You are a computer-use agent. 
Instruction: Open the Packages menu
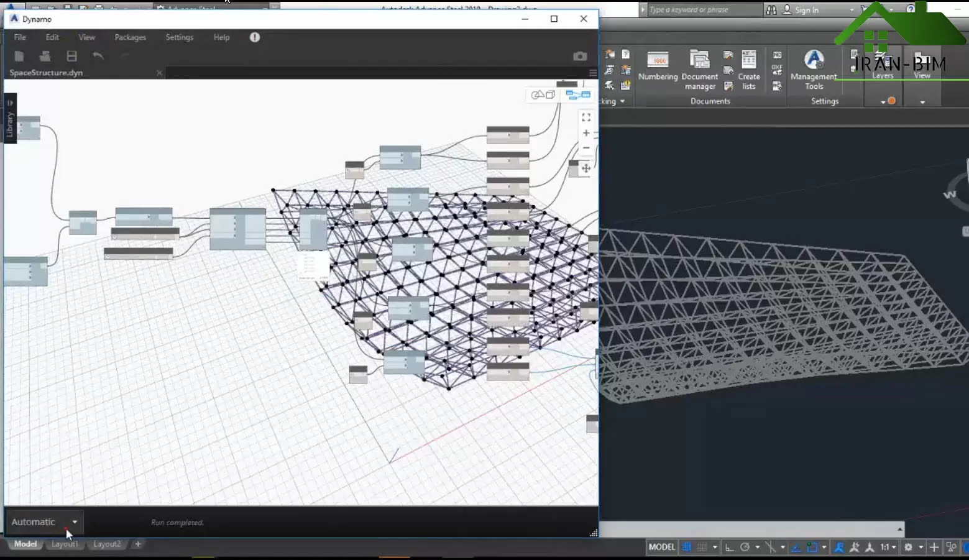[130, 37]
